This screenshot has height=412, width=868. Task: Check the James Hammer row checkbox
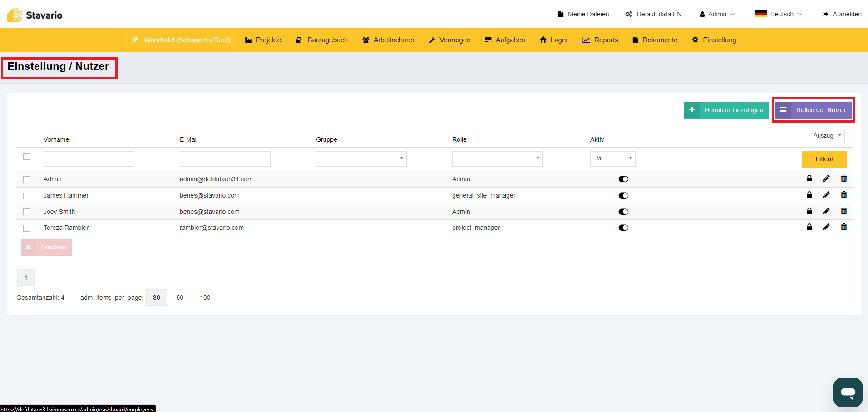(27, 196)
